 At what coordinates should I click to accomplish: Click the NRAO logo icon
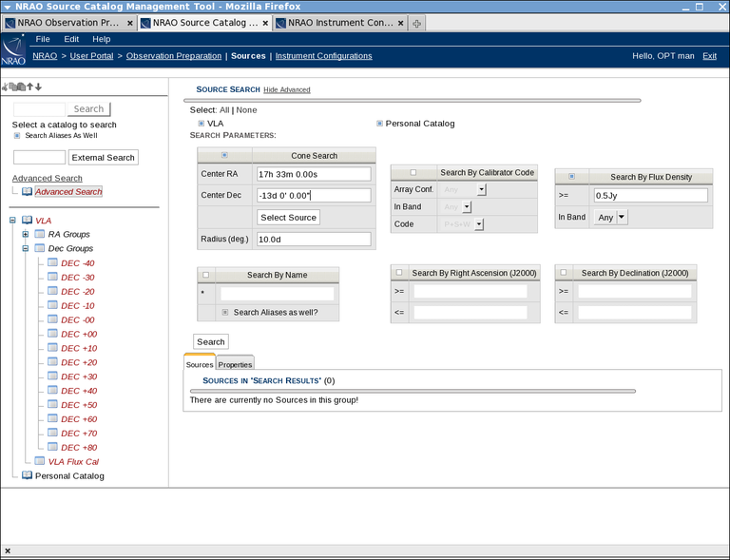14,49
